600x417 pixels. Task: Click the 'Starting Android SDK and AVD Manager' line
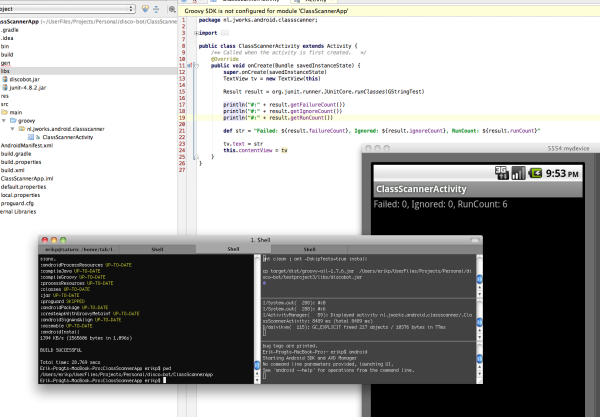[x=310, y=358]
